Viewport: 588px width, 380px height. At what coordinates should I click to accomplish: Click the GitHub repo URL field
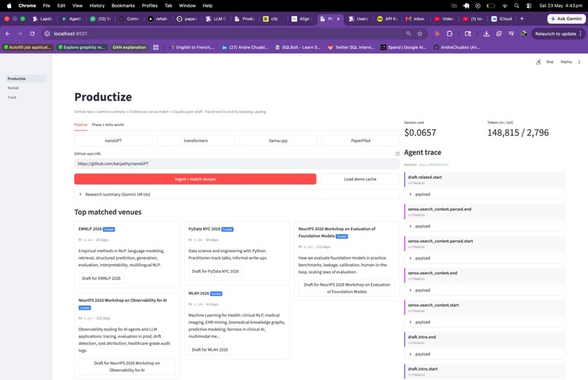237,164
